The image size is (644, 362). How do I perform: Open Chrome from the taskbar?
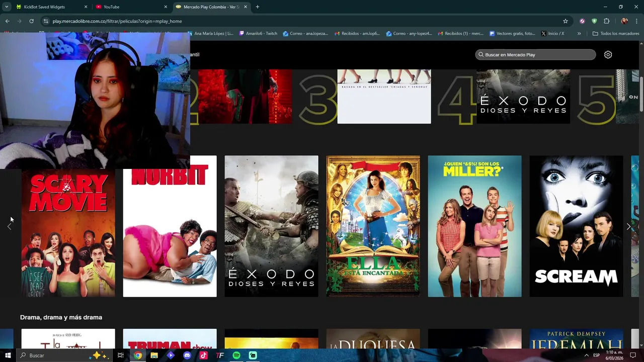tap(138, 355)
